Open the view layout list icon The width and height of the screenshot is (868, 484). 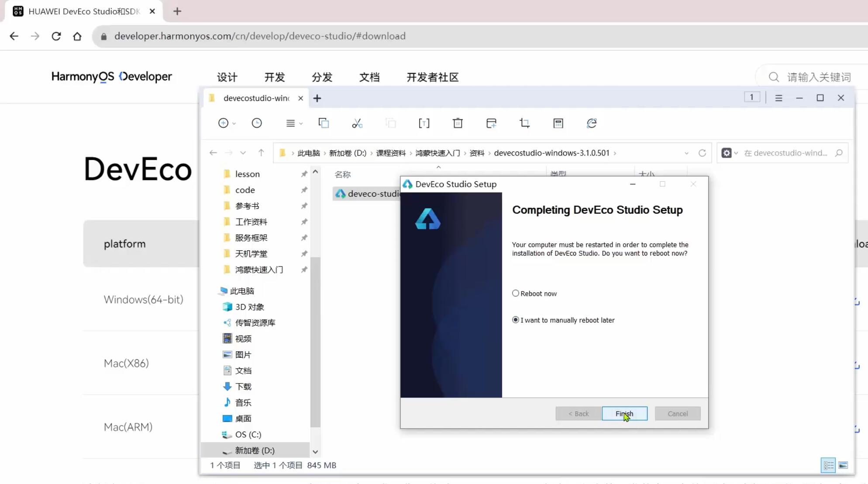coord(290,123)
